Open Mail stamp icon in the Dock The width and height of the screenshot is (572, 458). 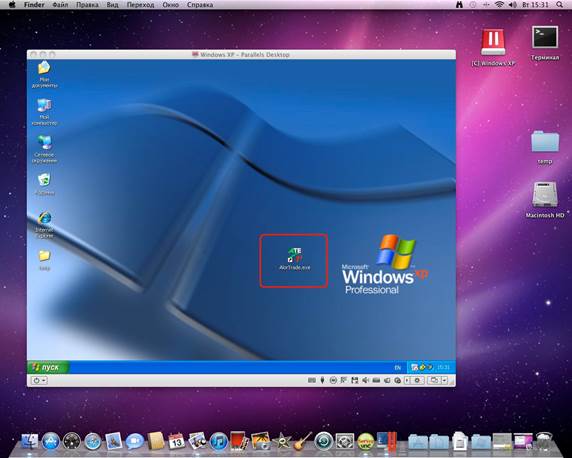[x=114, y=441]
